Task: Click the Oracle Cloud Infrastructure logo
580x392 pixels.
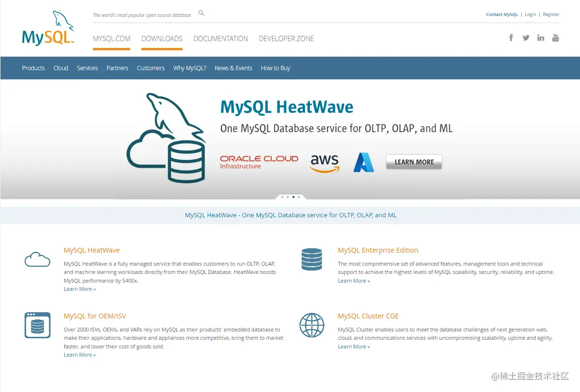Action: click(x=259, y=162)
